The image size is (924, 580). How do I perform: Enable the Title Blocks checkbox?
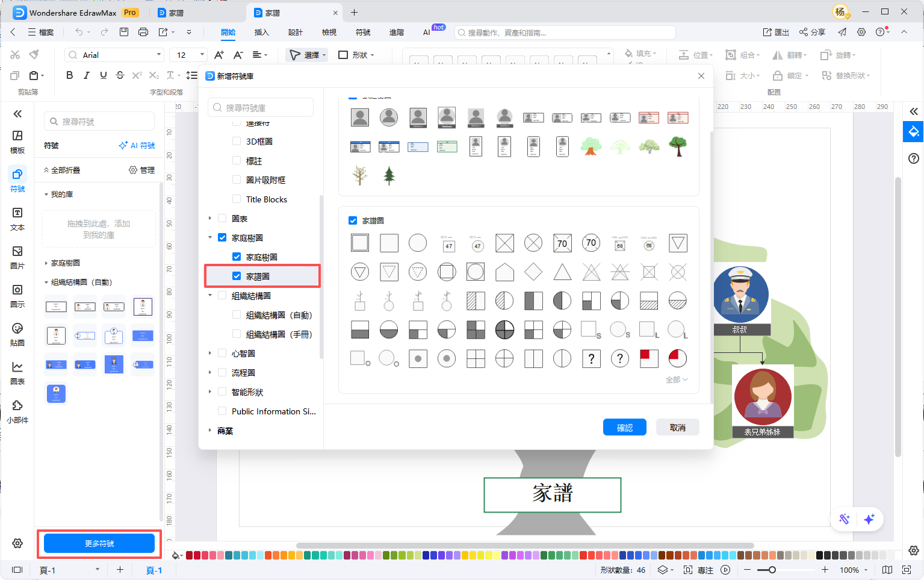[237, 199]
